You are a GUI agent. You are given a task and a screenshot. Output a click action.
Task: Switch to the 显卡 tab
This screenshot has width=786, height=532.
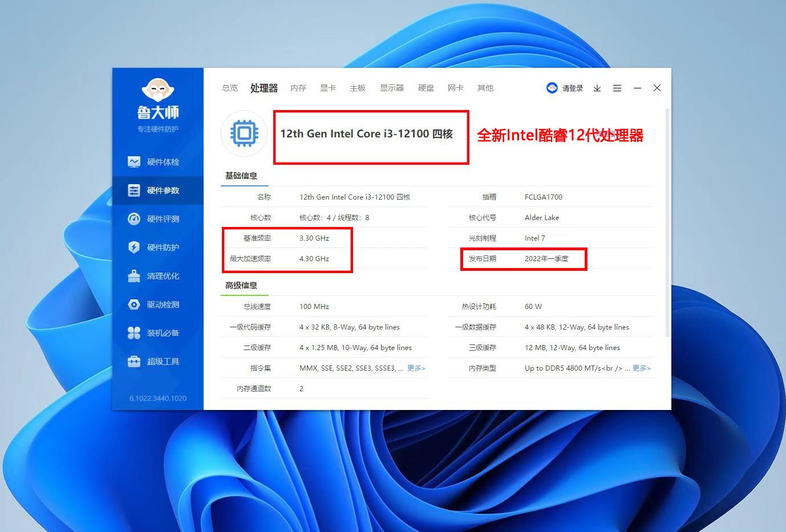(x=328, y=88)
